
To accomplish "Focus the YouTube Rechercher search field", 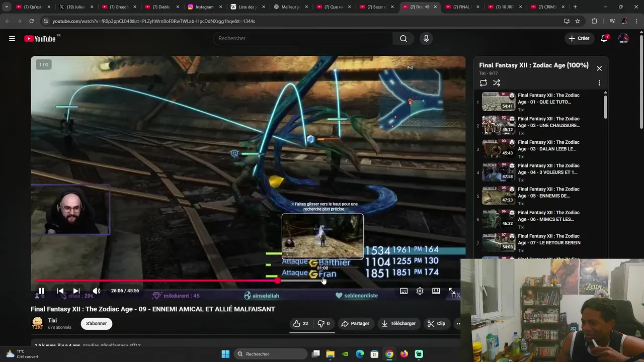I will click(x=304, y=39).
